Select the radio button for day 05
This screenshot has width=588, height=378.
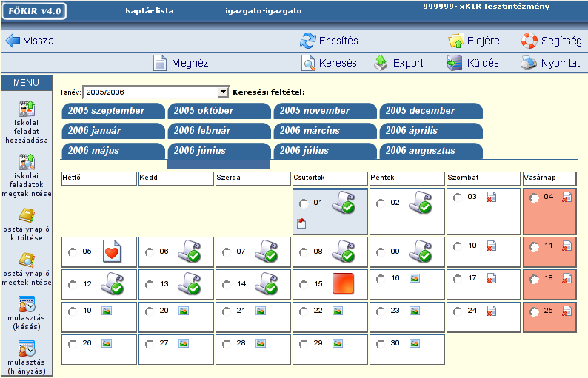tap(73, 252)
